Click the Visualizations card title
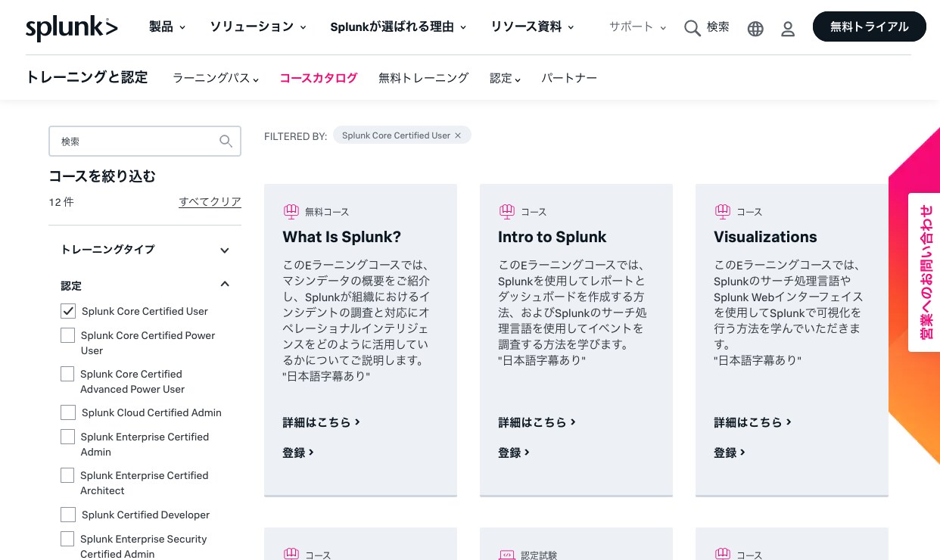The width and height of the screenshot is (940, 560). (765, 237)
